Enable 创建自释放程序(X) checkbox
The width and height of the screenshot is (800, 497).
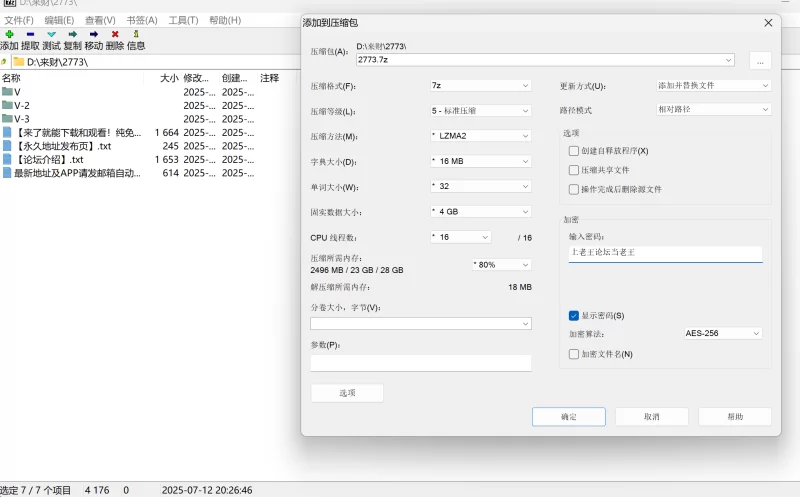coord(573,151)
